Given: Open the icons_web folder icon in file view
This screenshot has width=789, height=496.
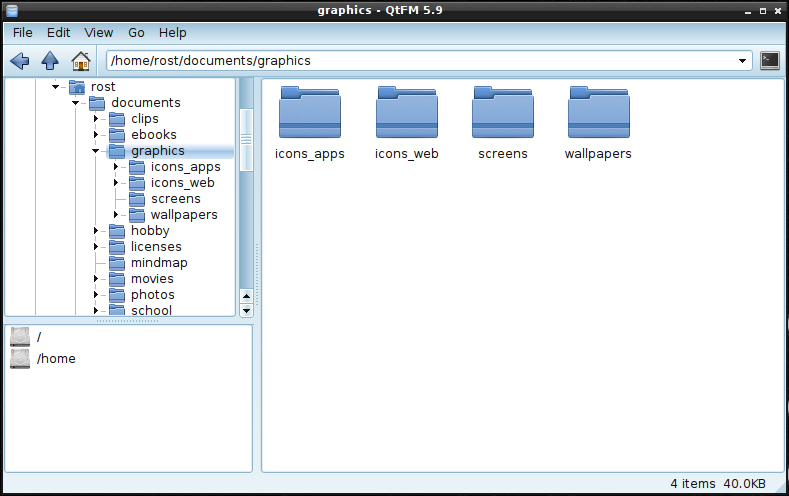Looking at the screenshot, I should coord(407,112).
